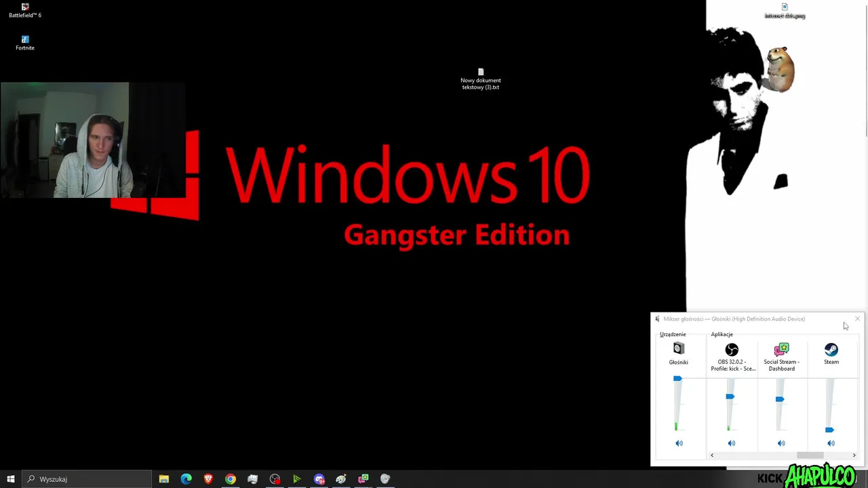
Task: Mute the Głośniki device speaker
Action: click(679, 443)
